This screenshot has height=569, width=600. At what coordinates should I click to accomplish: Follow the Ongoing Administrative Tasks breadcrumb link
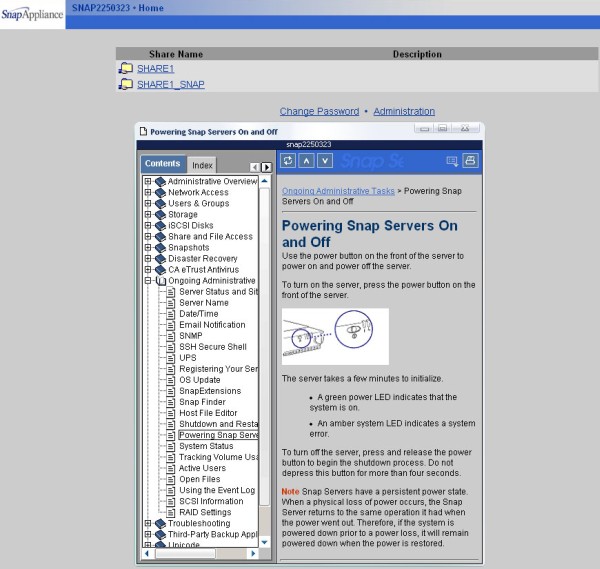pos(338,189)
